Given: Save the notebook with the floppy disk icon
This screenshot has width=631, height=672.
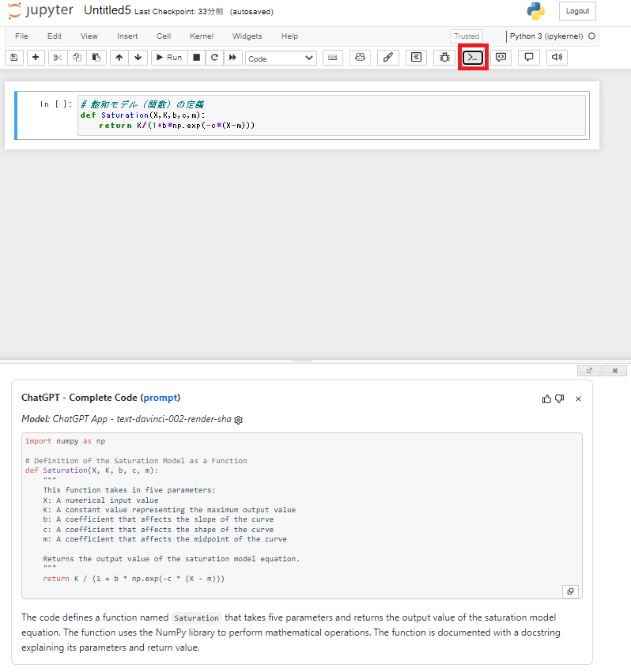Looking at the screenshot, I should (x=14, y=58).
